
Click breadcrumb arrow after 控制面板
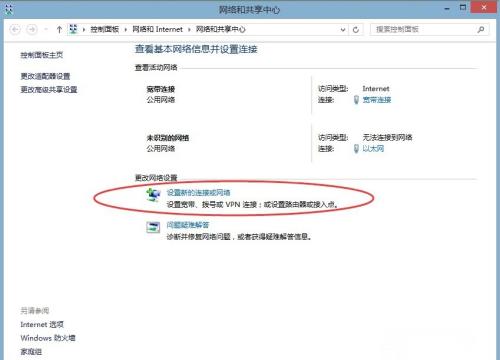126,30
